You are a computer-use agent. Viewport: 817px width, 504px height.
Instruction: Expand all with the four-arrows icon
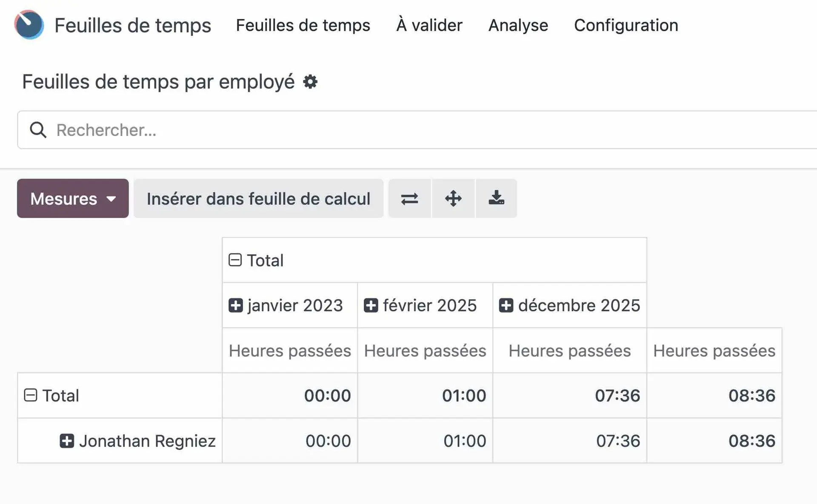[x=453, y=199]
